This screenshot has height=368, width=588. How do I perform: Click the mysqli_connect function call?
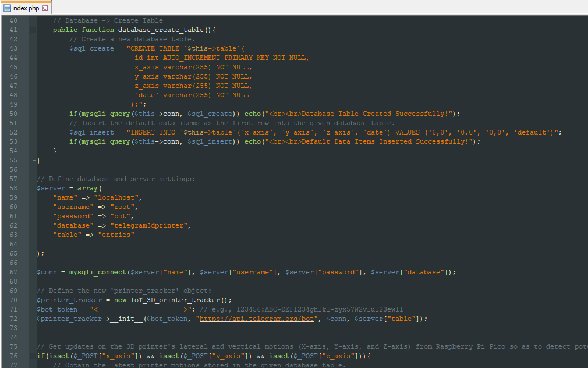(97, 273)
